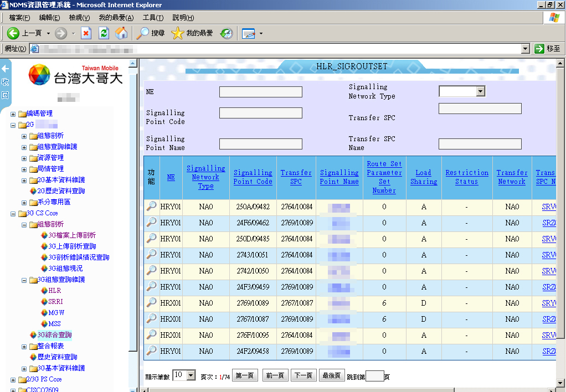Click the IE Home icon
The image size is (566, 392).
[x=121, y=33]
